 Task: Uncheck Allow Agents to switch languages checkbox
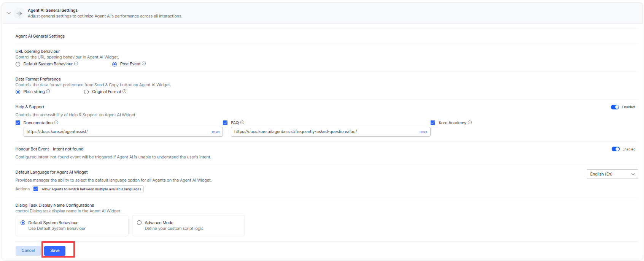36,189
